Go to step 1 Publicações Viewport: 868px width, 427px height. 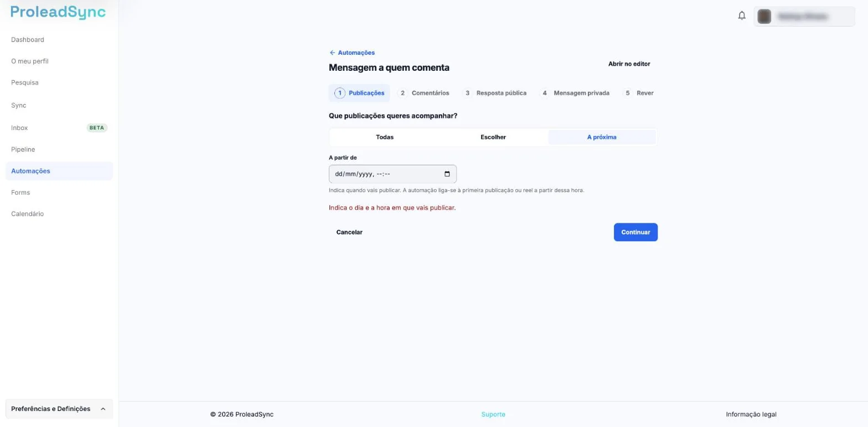pyautogui.click(x=359, y=93)
